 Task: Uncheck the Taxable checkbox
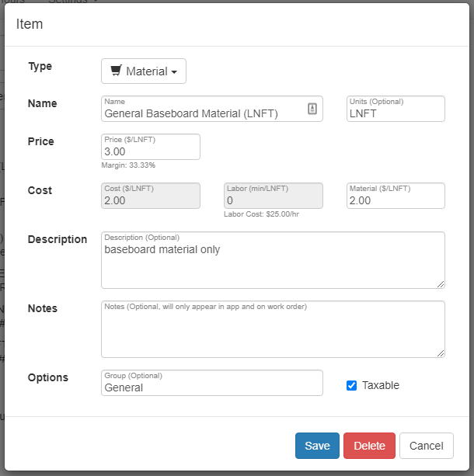coord(351,385)
